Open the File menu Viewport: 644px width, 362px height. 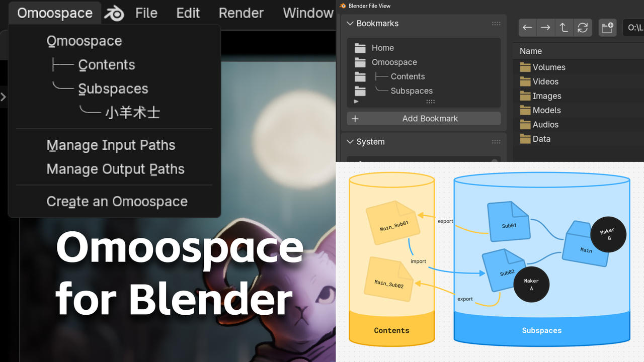(x=146, y=13)
